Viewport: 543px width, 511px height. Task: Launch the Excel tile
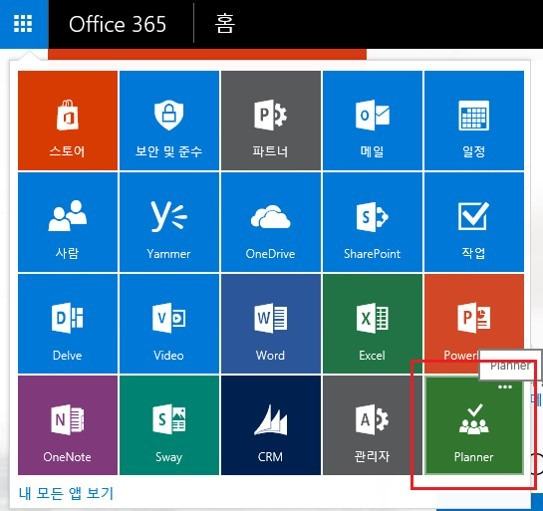pyautogui.click(x=372, y=324)
